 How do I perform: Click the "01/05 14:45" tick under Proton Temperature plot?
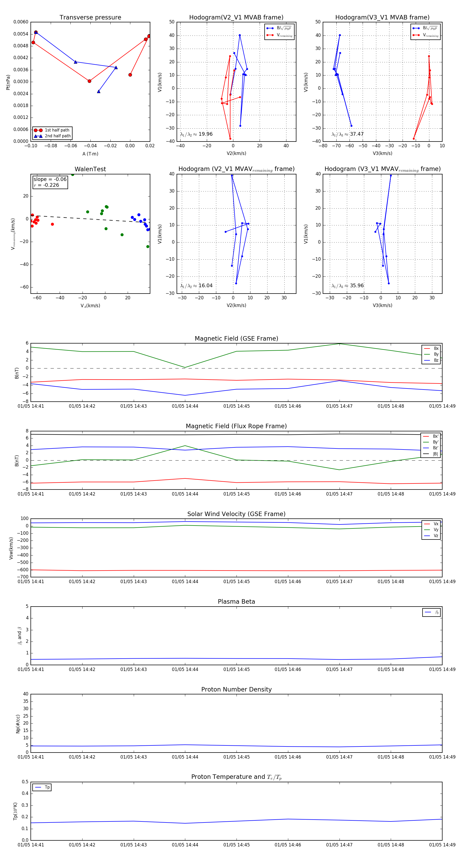click(x=236, y=845)
